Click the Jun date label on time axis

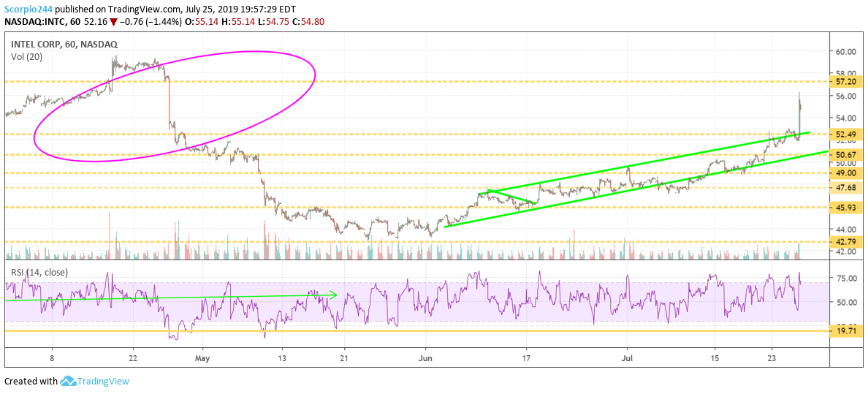[x=425, y=357]
